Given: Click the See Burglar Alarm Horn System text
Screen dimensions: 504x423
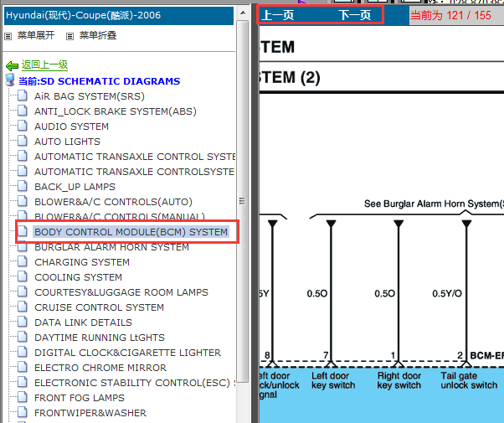Looking at the screenshot, I should coord(434,204).
